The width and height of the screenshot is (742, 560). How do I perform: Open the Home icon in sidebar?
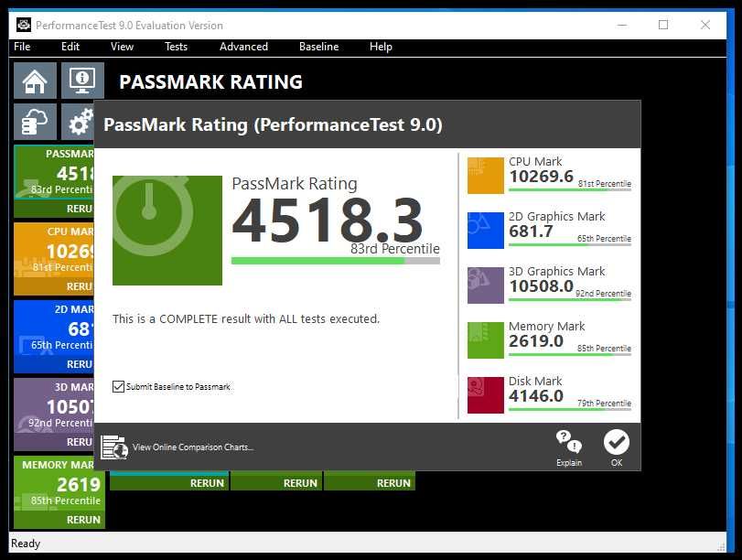point(35,81)
